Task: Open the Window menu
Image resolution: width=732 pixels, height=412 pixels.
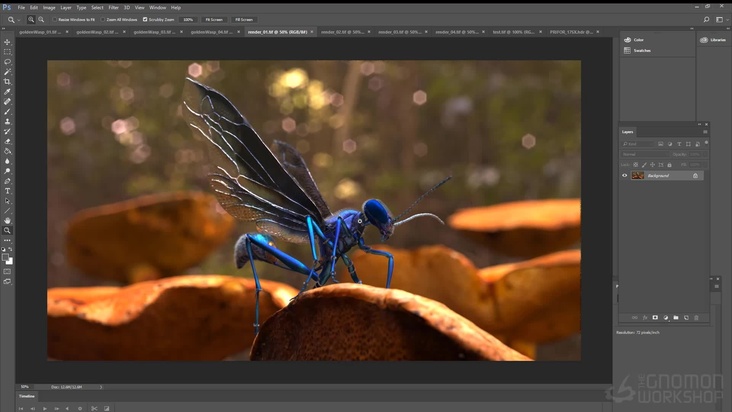Action: (157, 7)
